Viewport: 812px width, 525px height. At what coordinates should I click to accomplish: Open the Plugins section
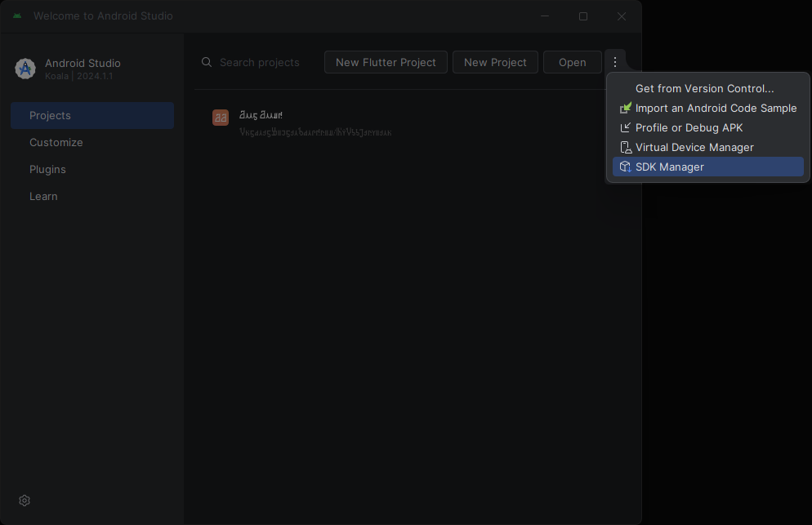(x=92, y=169)
